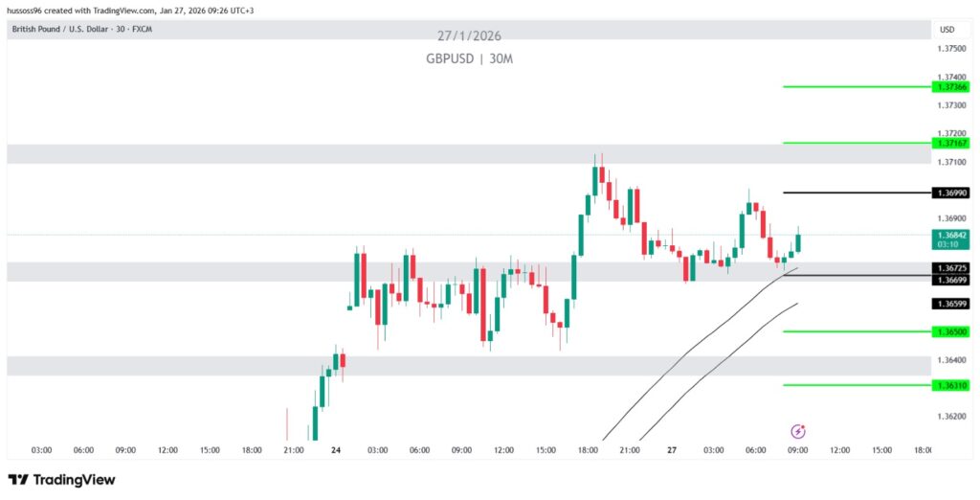Click the TradingView logo
The image size is (980, 500).
coord(61,480)
